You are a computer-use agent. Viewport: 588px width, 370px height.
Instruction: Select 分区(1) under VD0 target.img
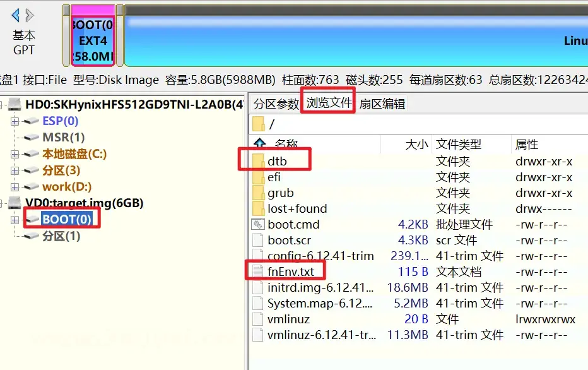(x=61, y=236)
